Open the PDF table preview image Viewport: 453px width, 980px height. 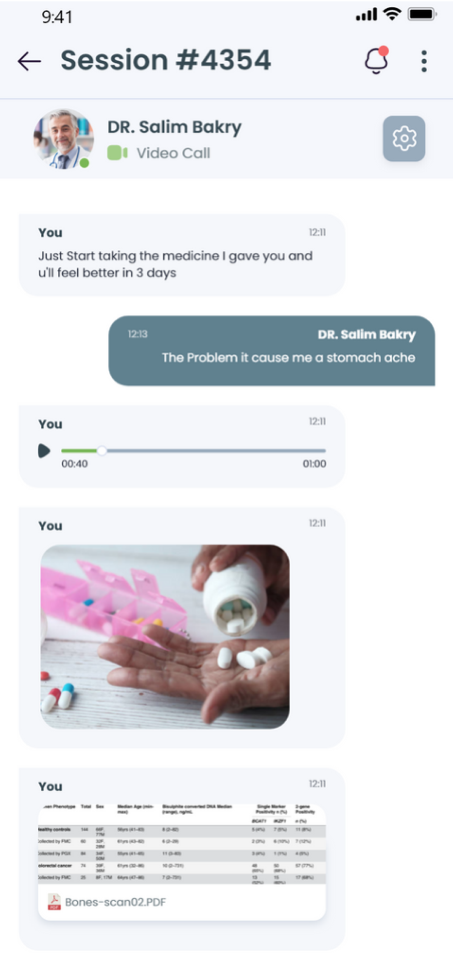[182, 844]
